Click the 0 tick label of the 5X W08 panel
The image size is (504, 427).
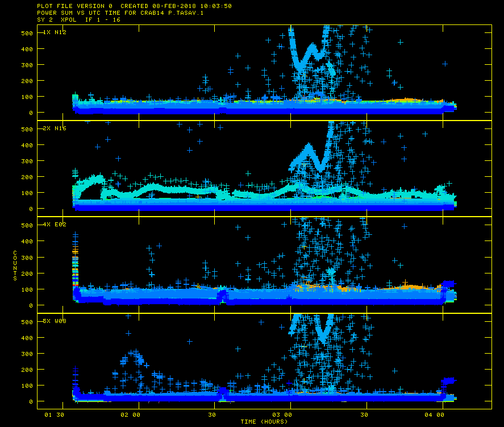[x=31, y=401]
